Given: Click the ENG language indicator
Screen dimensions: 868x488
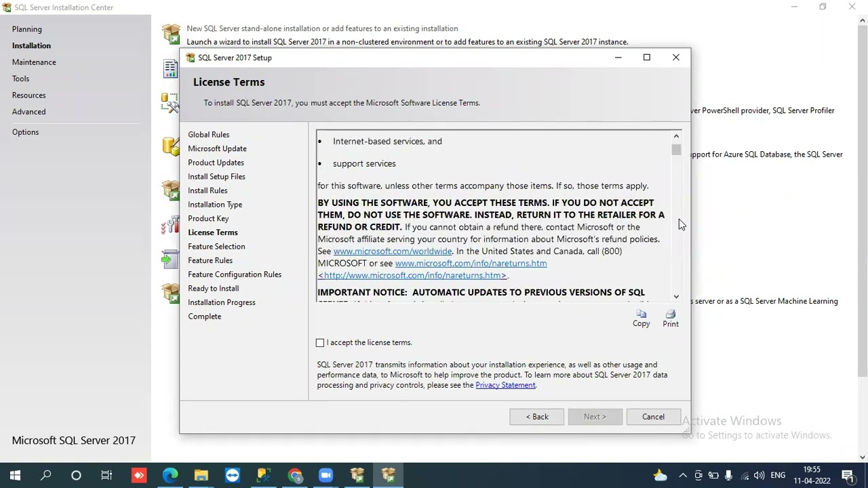Looking at the screenshot, I should (778, 475).
